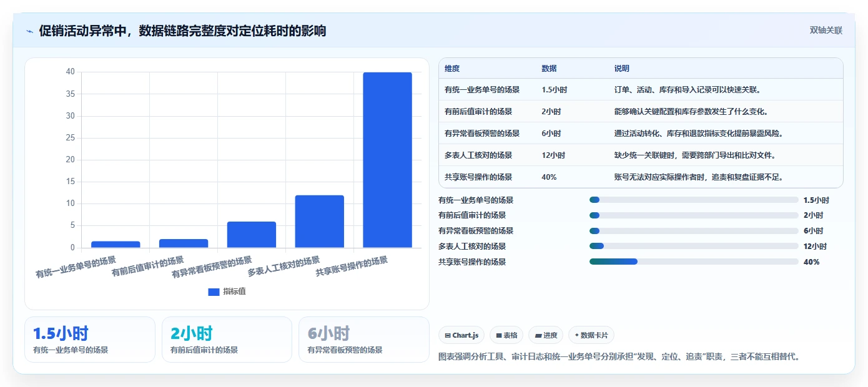
Task: Click the 双轴关联 tag in the header
Action: pos(826,31)
